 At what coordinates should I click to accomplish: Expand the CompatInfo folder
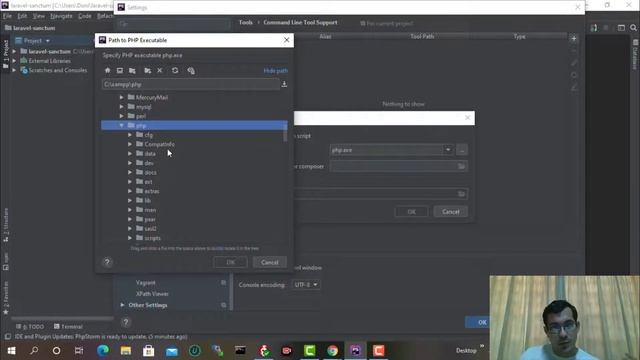[130, 144]
